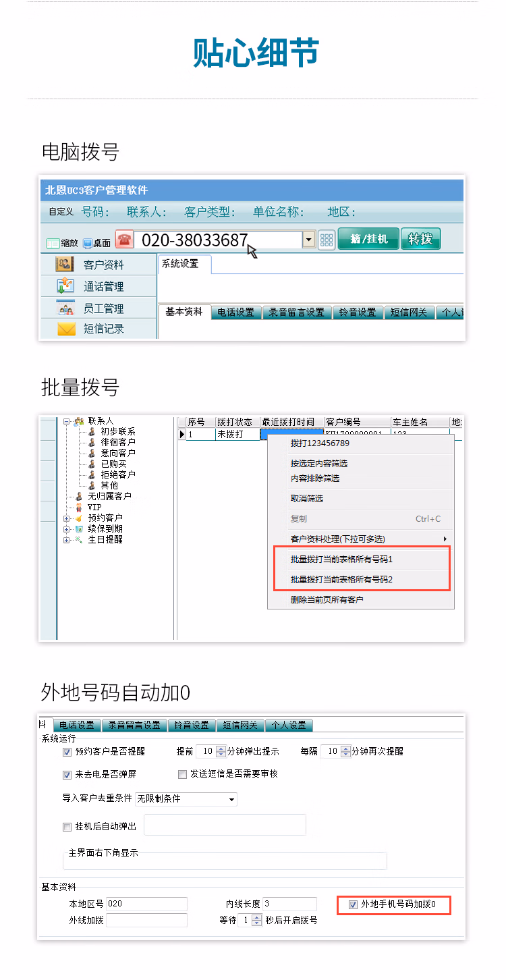Screen dimensions: 506x980
Task: Click the 最近拨打时间 column header
Action: point(291,422)
